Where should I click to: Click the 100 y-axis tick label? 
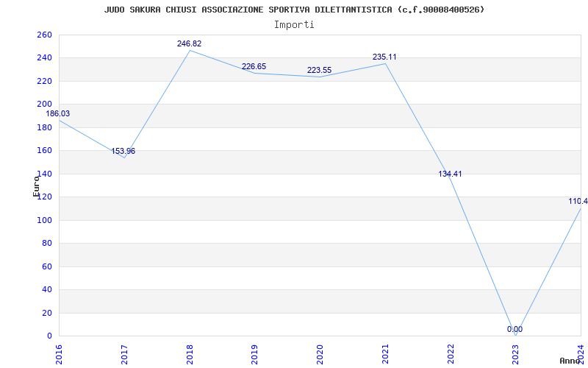pyautogui.click(x=44, y=220)
